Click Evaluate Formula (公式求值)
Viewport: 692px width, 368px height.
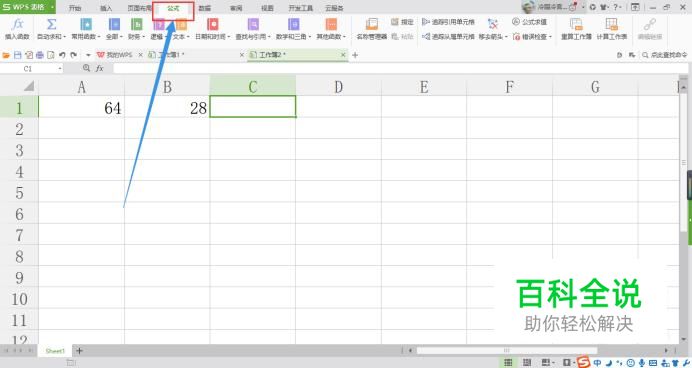pos(529,22)
